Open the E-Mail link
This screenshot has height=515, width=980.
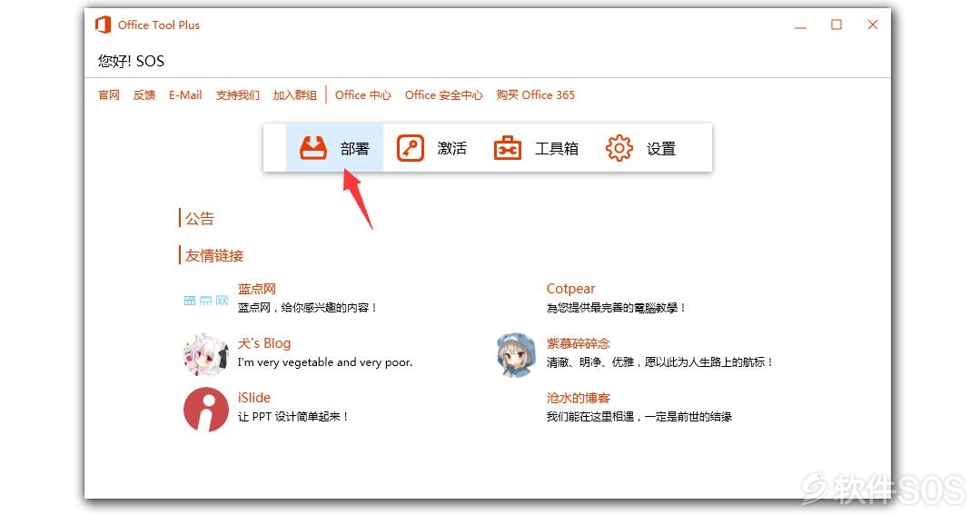(185, 95)
